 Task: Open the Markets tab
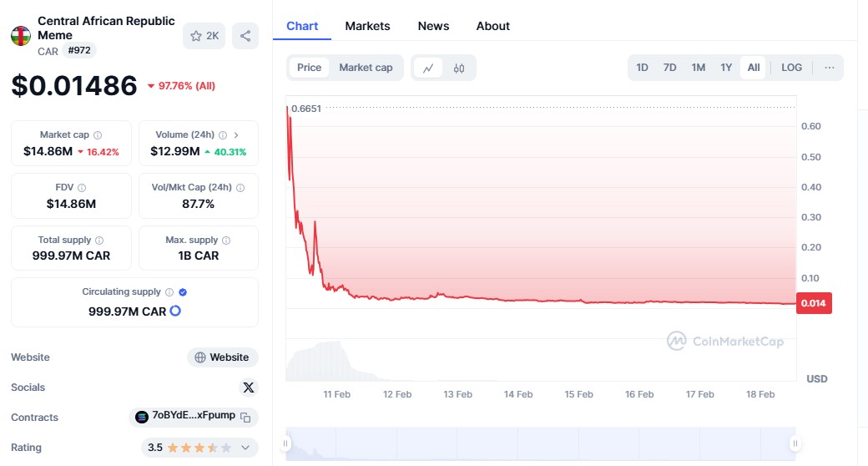(x=367, y=26)
